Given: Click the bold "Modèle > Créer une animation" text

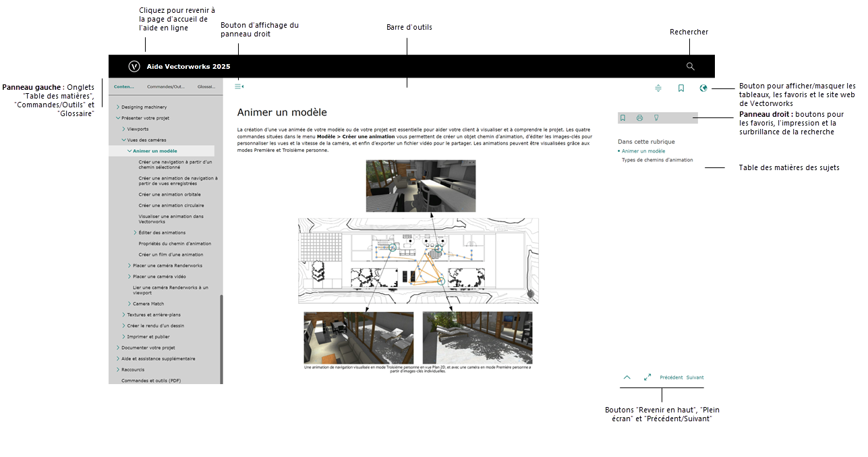Looking at the screenshot, I should click(x=357, y=136).
